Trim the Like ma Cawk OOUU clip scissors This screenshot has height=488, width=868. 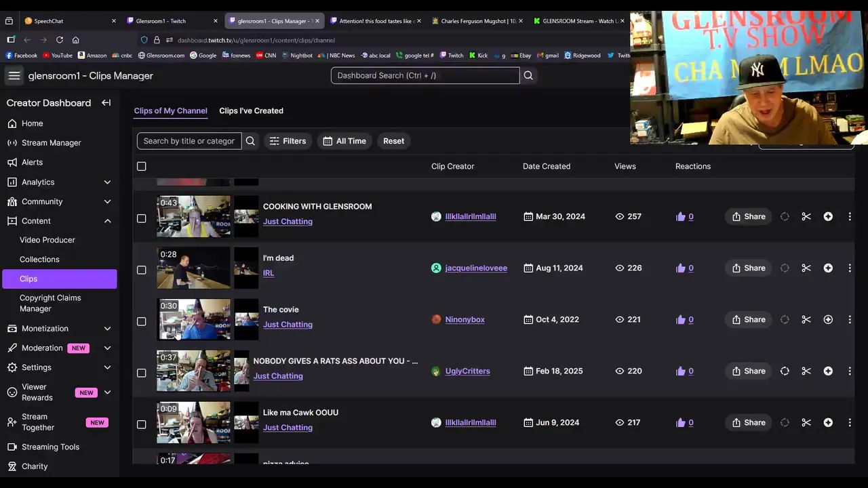point(806,423)
